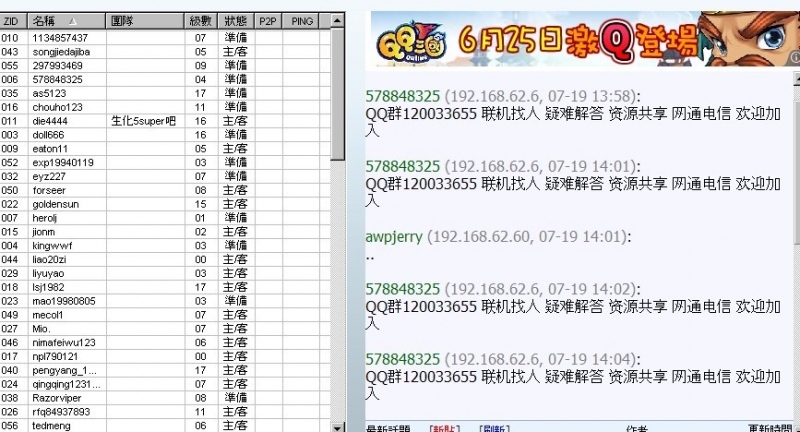Select player qingqing1231... row

[165, 384]
